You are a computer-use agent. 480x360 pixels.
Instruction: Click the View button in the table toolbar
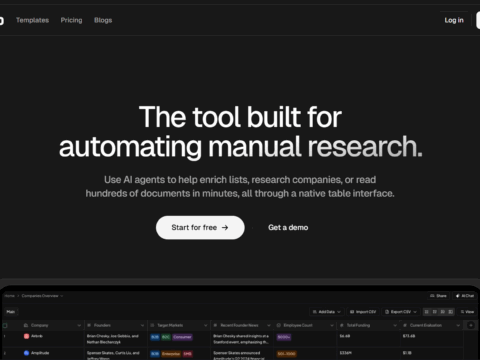[467, 312]
